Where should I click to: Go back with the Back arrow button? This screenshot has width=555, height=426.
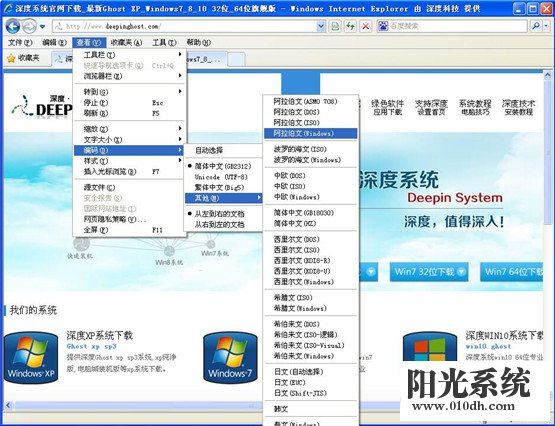coord(13,26)
